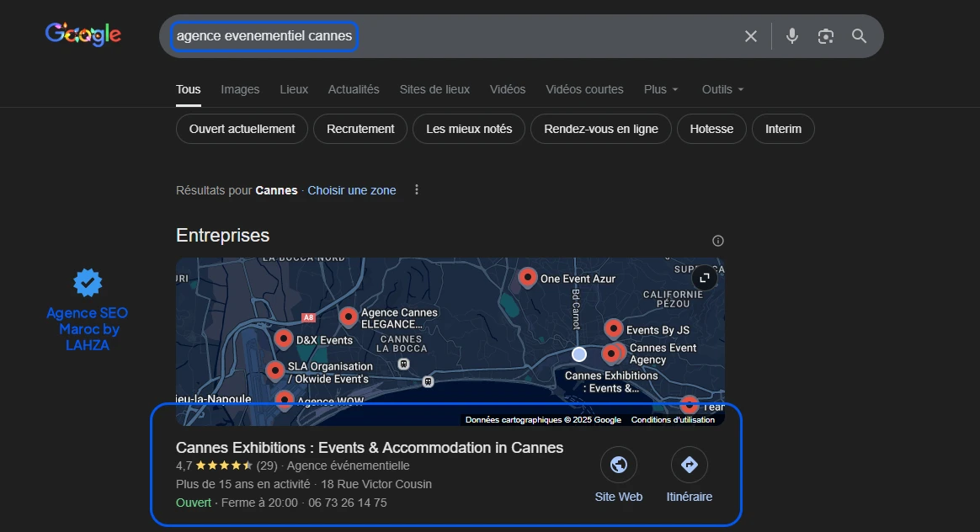Click the Google logo

coord(83,35)
